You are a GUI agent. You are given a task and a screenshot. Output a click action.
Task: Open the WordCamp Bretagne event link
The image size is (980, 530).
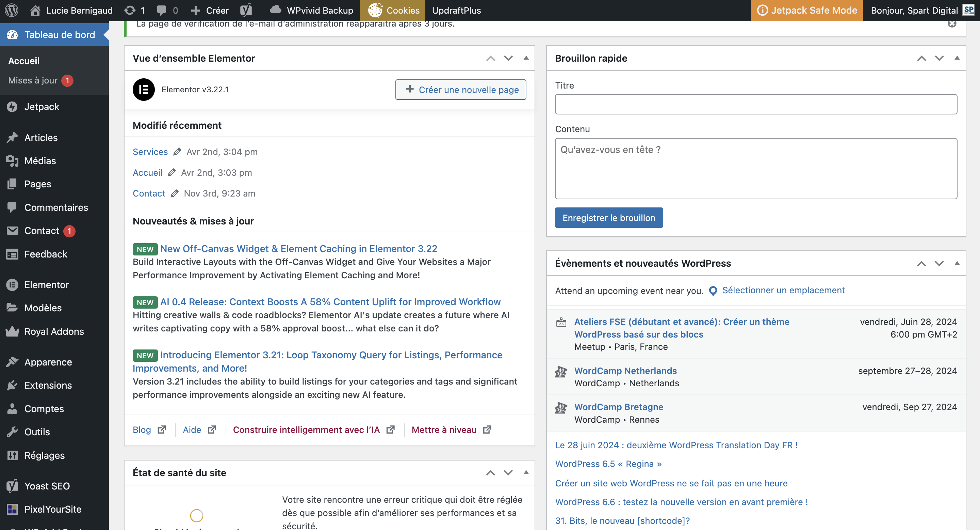point(619,407)
